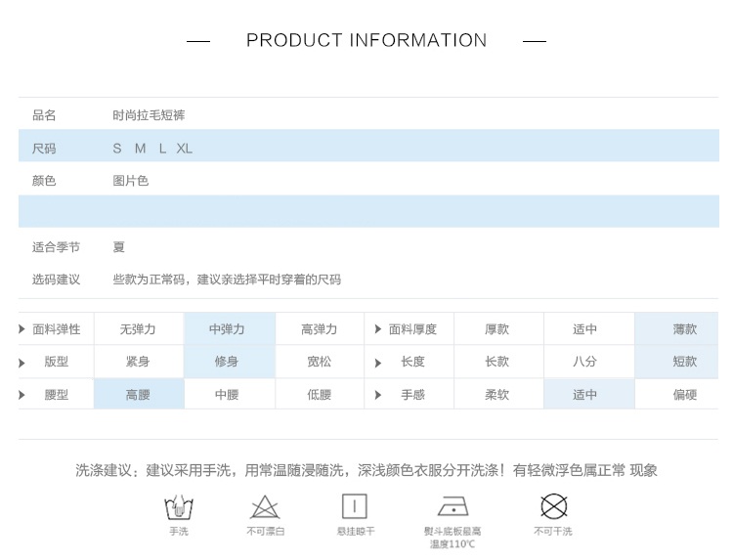Click the arrow beside 手感
The height and width of the screenshot is (560, 733).
(x=378, y=396)
